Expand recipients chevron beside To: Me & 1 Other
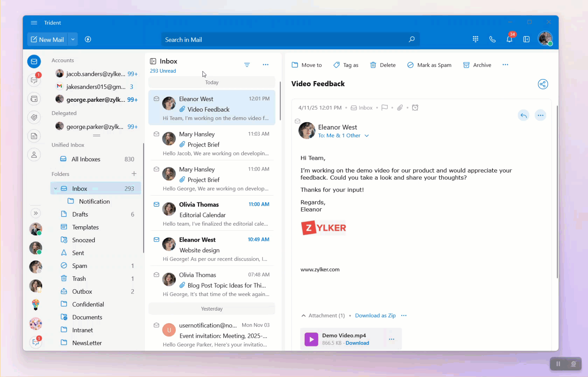Viewport: 588px width, 377px height. 367,136
